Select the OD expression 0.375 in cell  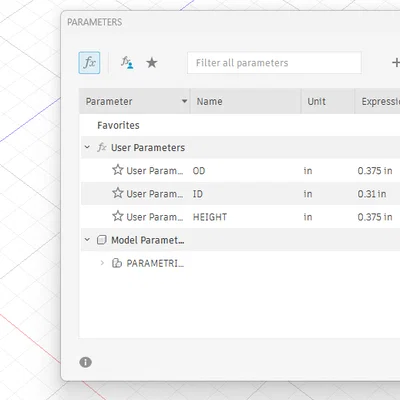pos(375,171)
